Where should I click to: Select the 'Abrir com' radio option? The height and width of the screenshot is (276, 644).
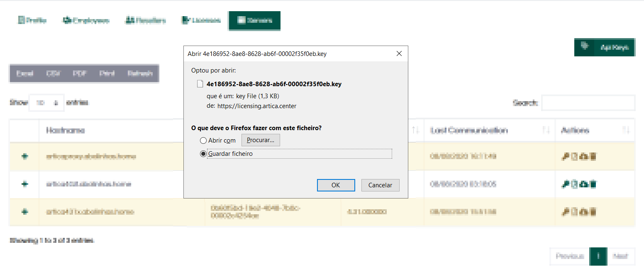[x=203, y=140]
